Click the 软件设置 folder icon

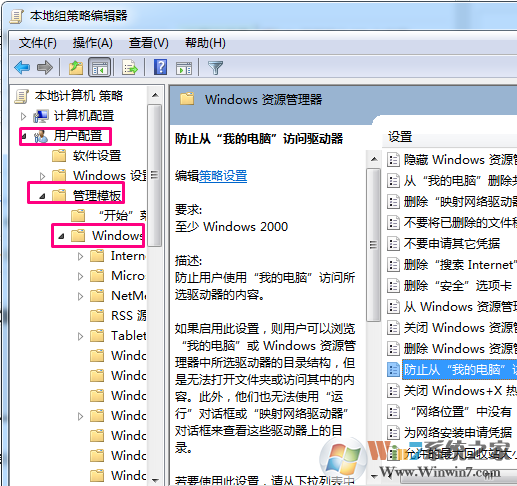pyautogui.click(x=59, y=156)
